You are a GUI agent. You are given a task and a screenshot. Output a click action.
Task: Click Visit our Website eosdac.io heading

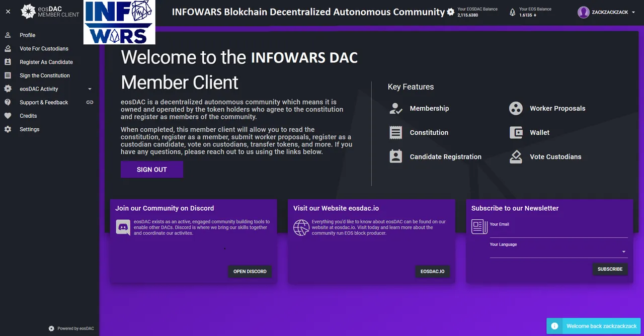[336, 208]
